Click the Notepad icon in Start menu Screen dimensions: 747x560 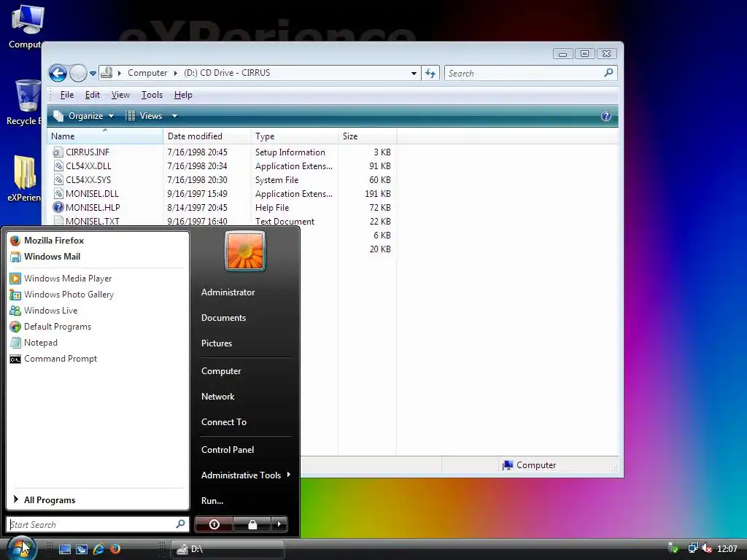[x=15, y=343]
